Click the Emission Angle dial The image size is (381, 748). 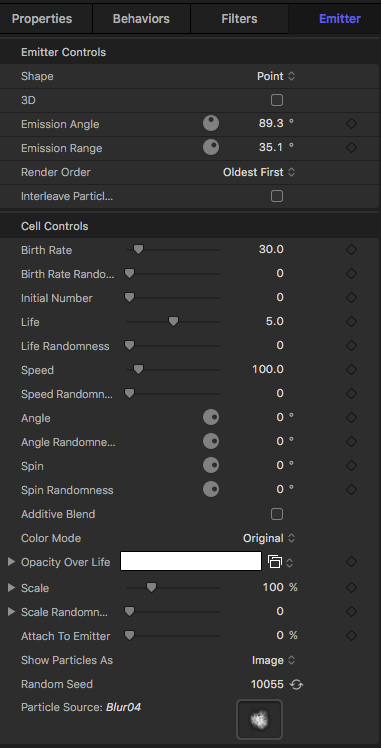click(x=211, y=124)
